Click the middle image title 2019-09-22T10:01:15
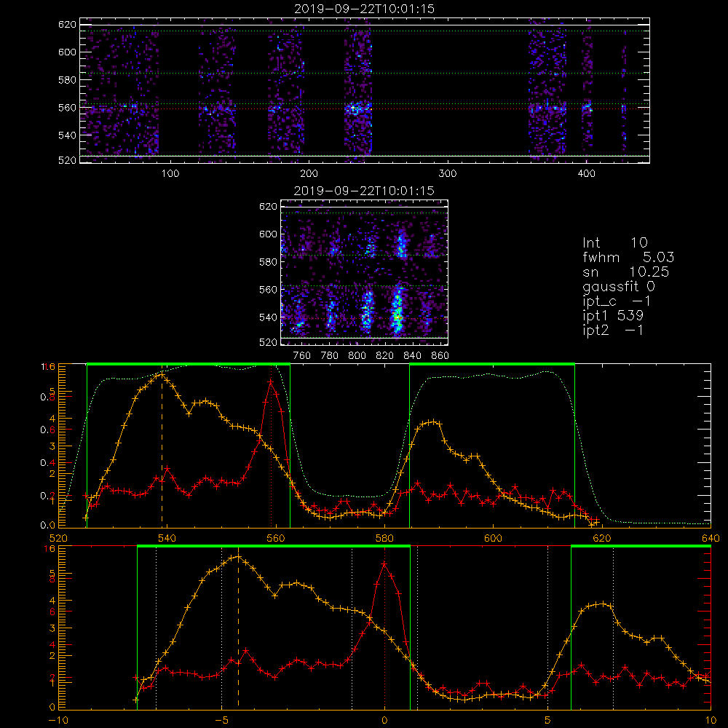 [364, 191]
